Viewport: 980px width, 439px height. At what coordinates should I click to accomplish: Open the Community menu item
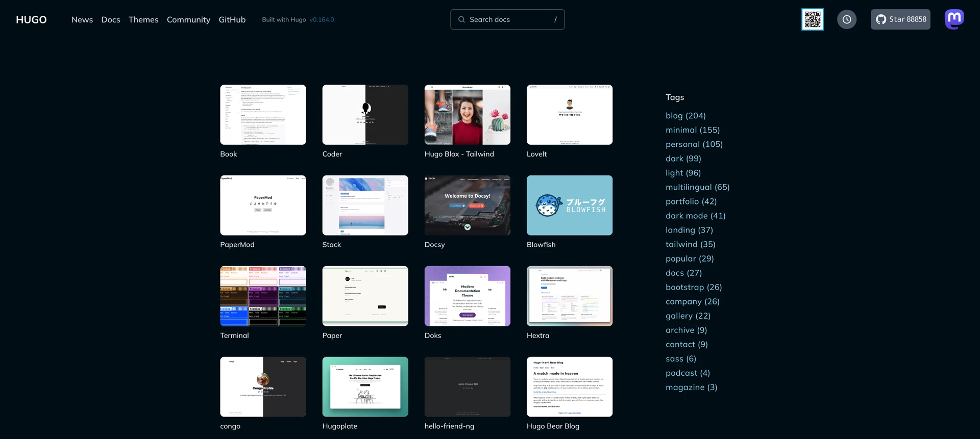point(188,19)
